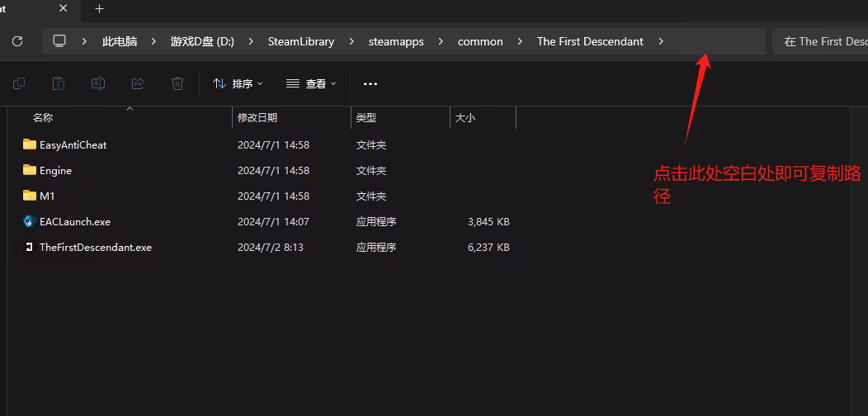
Task: Sort by 类型 column header
Action: (366, 117)
